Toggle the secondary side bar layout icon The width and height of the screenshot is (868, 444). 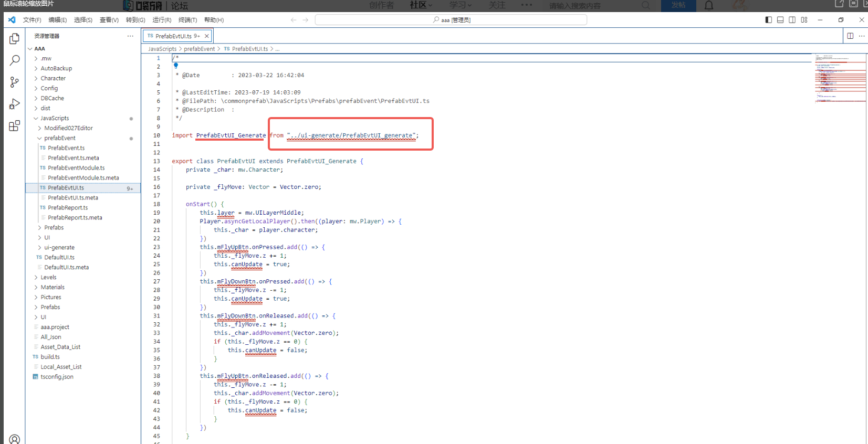point(792,20)
